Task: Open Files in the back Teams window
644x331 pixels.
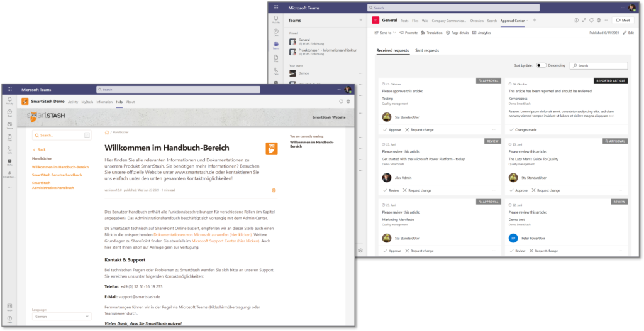Action: click(276, 58)
